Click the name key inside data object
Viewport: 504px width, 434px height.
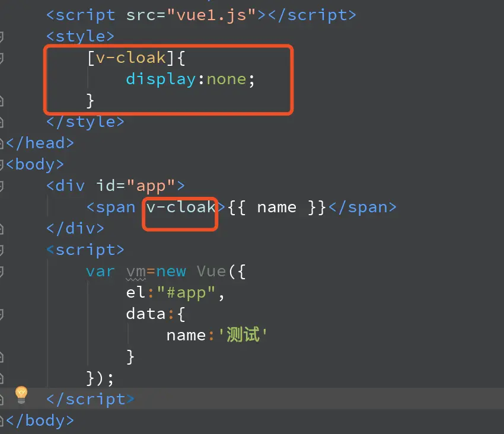click(186, 336)
